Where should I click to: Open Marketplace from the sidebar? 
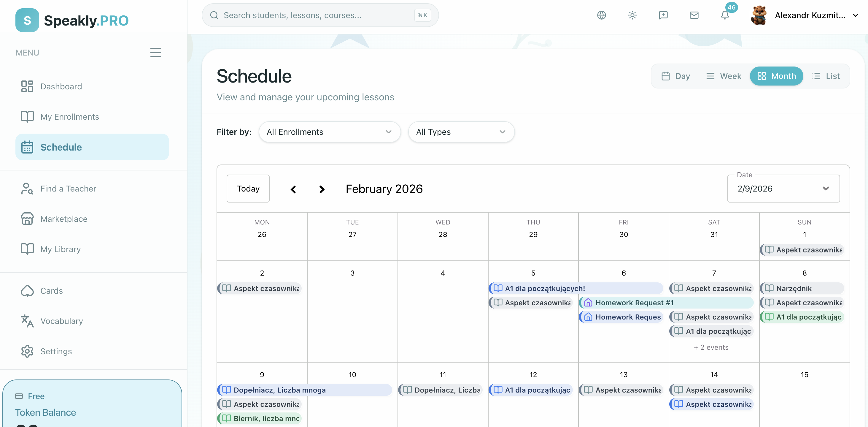point(64,219)
